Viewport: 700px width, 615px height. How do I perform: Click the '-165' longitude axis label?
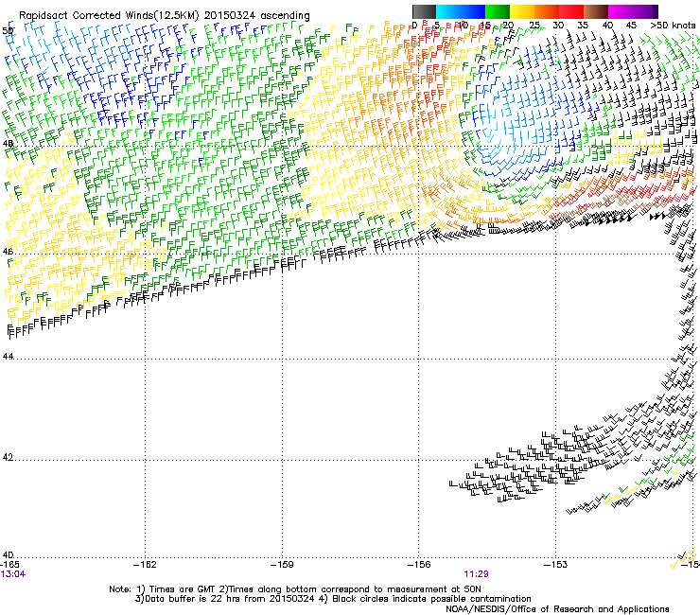coord(10,565)
